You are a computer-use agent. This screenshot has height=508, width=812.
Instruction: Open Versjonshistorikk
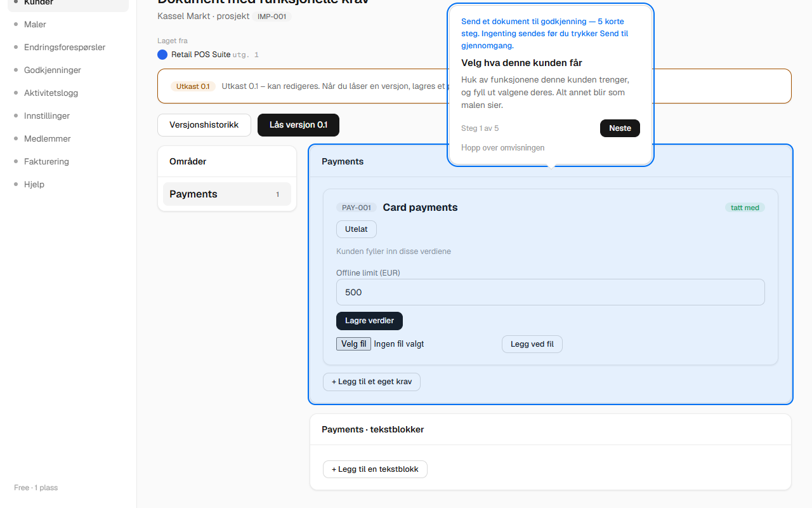204,125
